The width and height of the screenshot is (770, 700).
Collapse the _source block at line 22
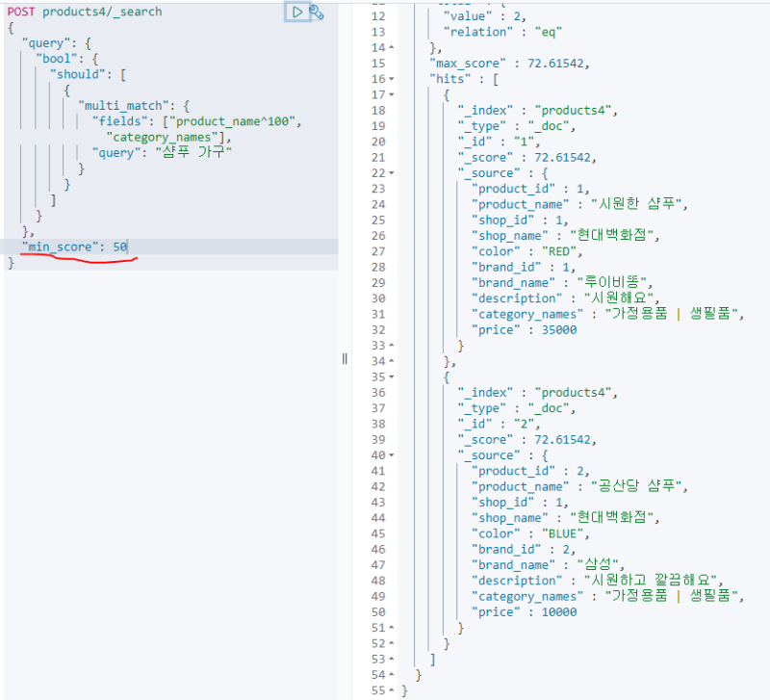pyautogui.click(x=392, y=173)
